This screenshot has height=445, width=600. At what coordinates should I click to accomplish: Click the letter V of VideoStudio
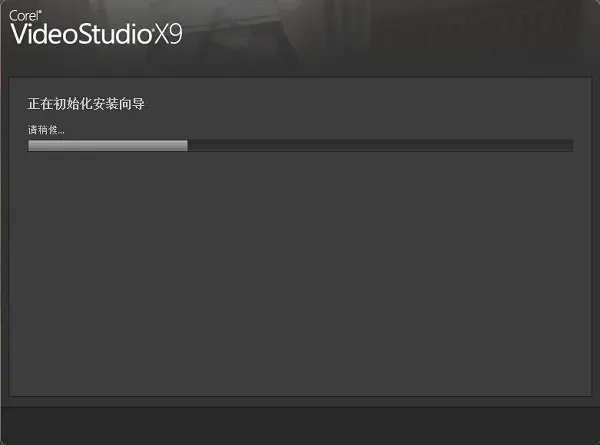point(20,34)
